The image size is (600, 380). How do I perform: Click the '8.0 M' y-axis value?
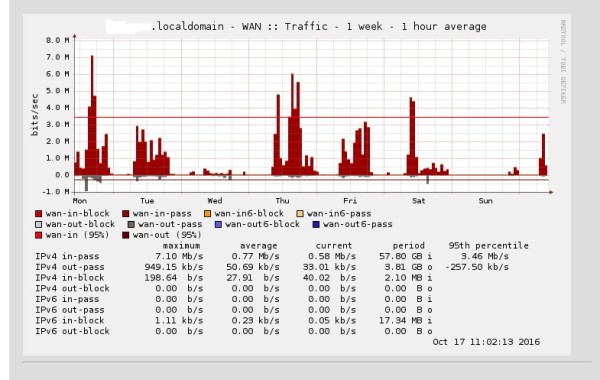pyautogui.click(x=58, y=40)
